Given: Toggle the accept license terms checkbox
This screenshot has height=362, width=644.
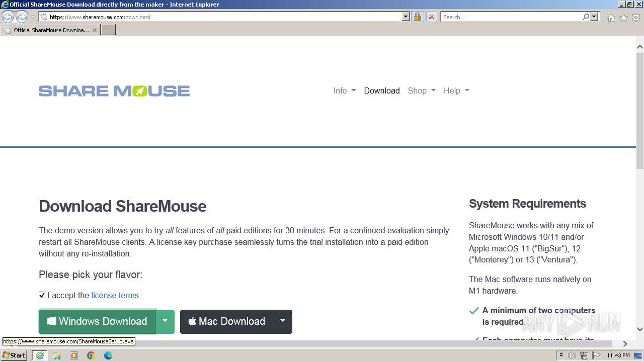Looking at the screenshot, I should pyautogui.click(x=42, y=295).
